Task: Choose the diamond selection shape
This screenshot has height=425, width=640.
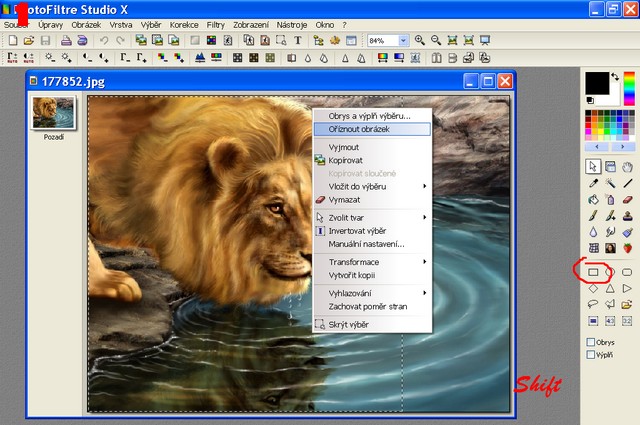Action: (593, 289)
